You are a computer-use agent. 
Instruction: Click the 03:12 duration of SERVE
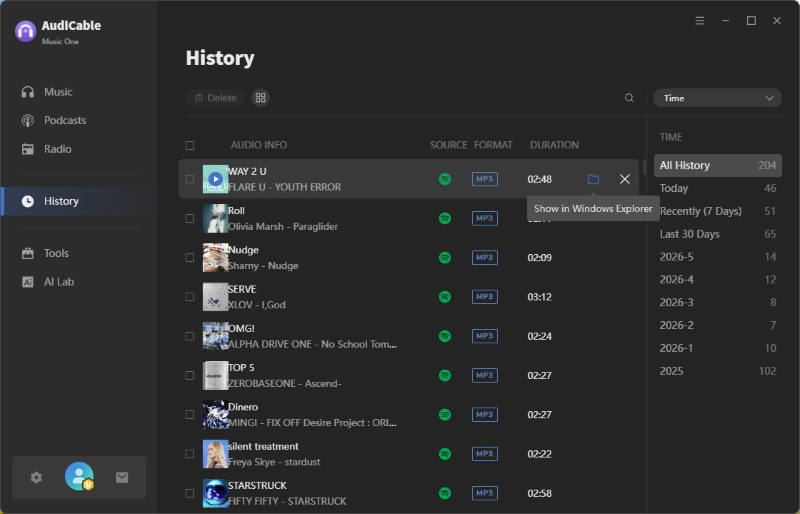[x=539, y=297]
